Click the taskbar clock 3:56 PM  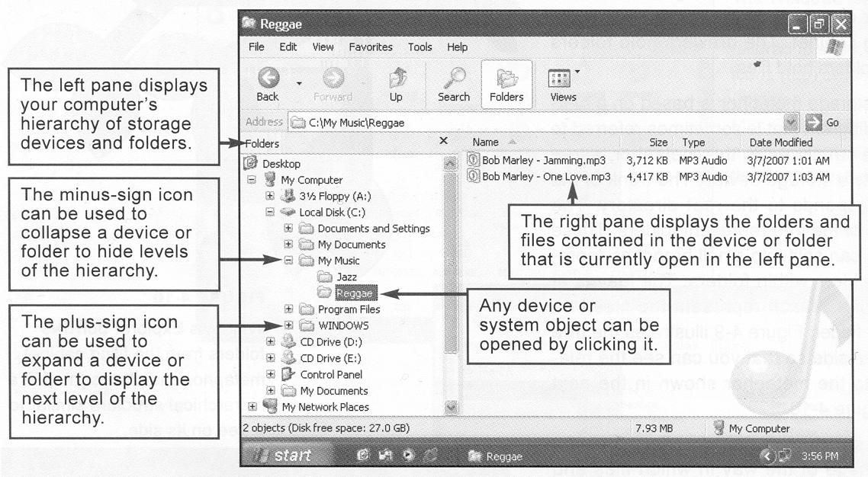point(820,456)
